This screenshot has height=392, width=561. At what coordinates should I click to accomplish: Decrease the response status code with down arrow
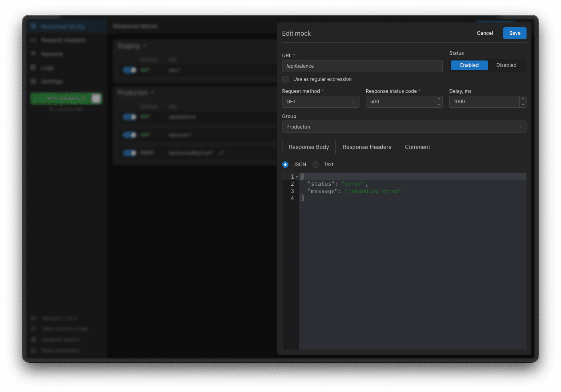point(439,105)
